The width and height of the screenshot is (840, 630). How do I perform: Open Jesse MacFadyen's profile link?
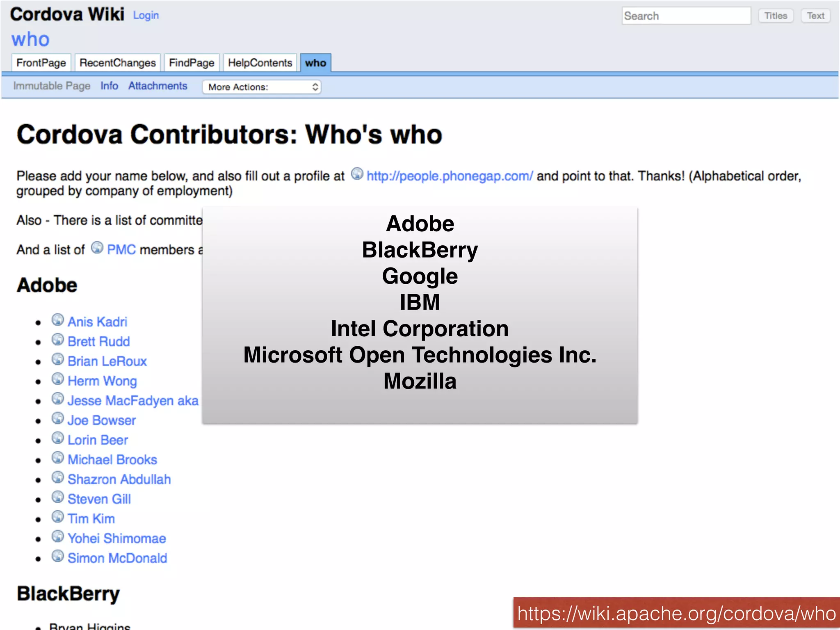point(133,401)
